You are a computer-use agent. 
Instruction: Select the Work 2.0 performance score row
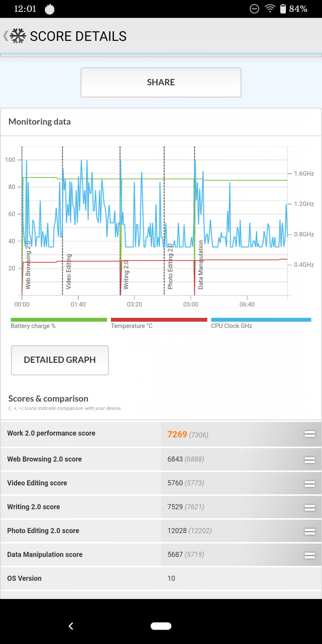(80, 433)
